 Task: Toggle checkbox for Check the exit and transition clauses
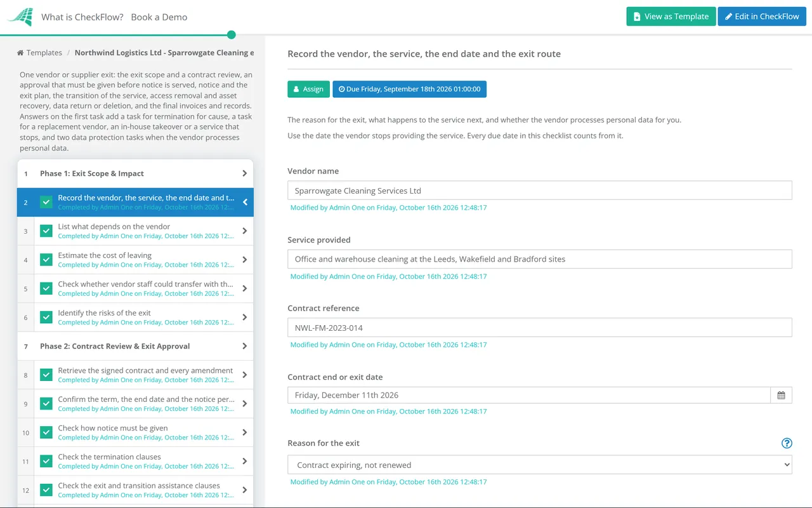click(x=46, y=490)
